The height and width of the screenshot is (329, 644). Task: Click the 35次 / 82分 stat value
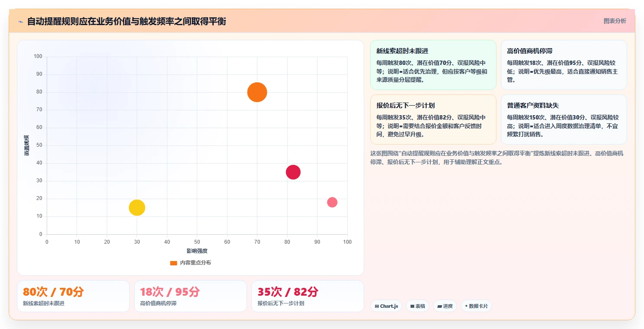[288, 292]
